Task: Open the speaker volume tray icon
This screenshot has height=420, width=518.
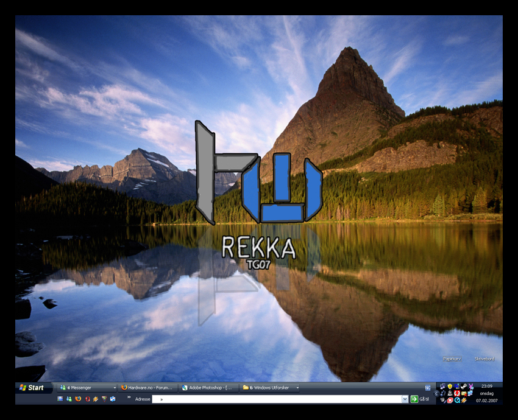Action: coord(442,400)
